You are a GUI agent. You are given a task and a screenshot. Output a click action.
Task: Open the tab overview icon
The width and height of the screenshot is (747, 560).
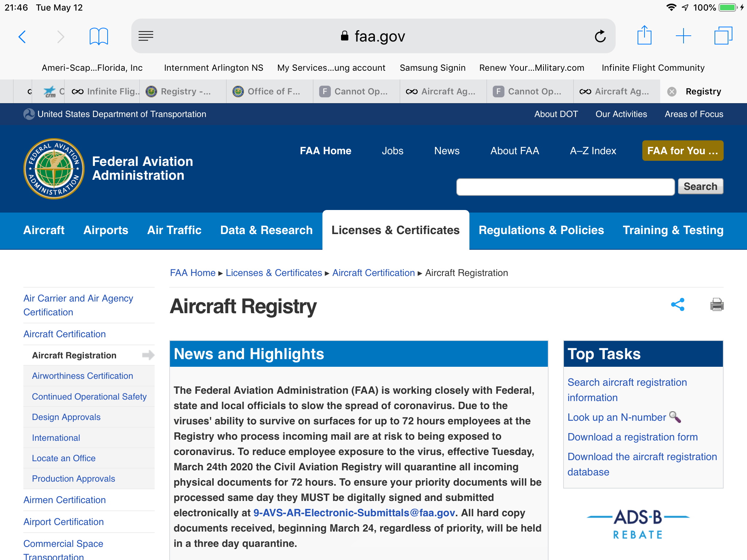[x=723, y=36]
